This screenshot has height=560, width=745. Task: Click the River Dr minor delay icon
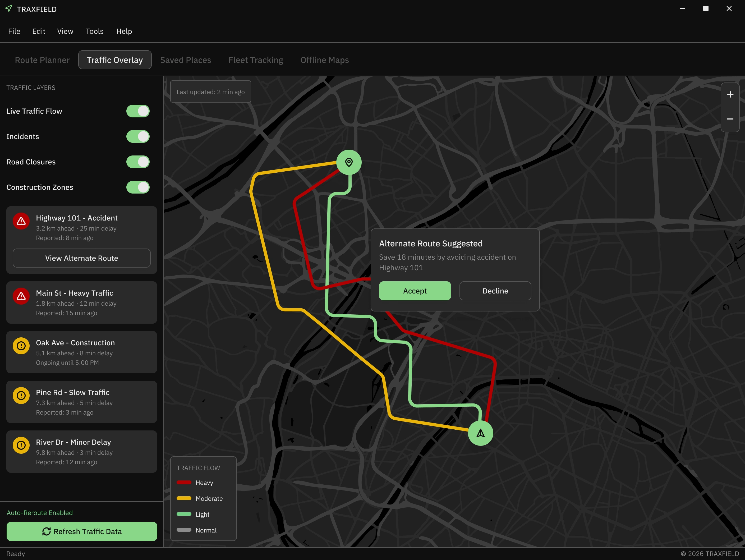pos(21,445)
